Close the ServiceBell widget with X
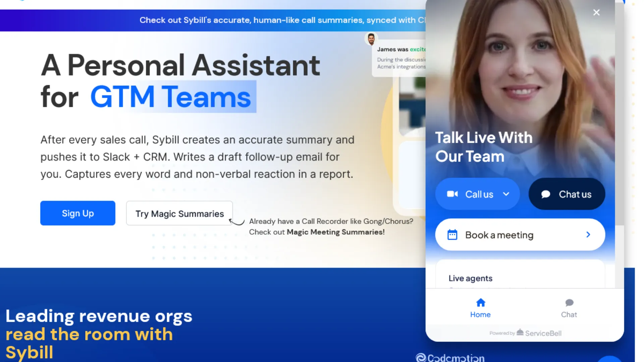Viewport: 644px width, 362px height. pos(596,12)
